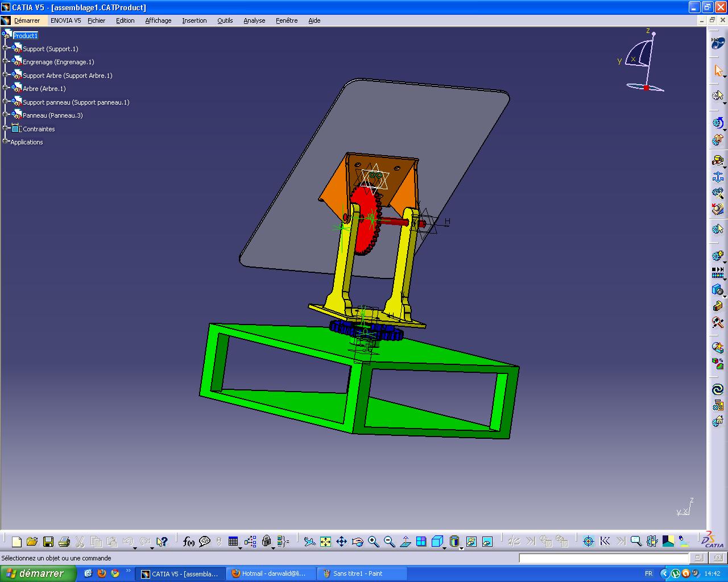Click the Hide/Show icon

click(x=471, y=542)
